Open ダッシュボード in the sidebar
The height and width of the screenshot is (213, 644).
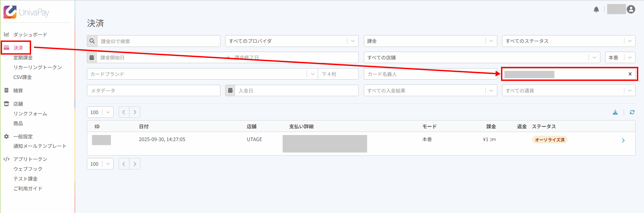click(x=30, y=34)
